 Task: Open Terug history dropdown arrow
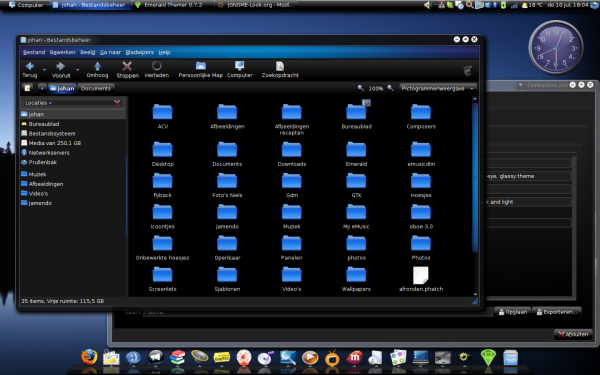pyautogui.click(x=44, y=70)
